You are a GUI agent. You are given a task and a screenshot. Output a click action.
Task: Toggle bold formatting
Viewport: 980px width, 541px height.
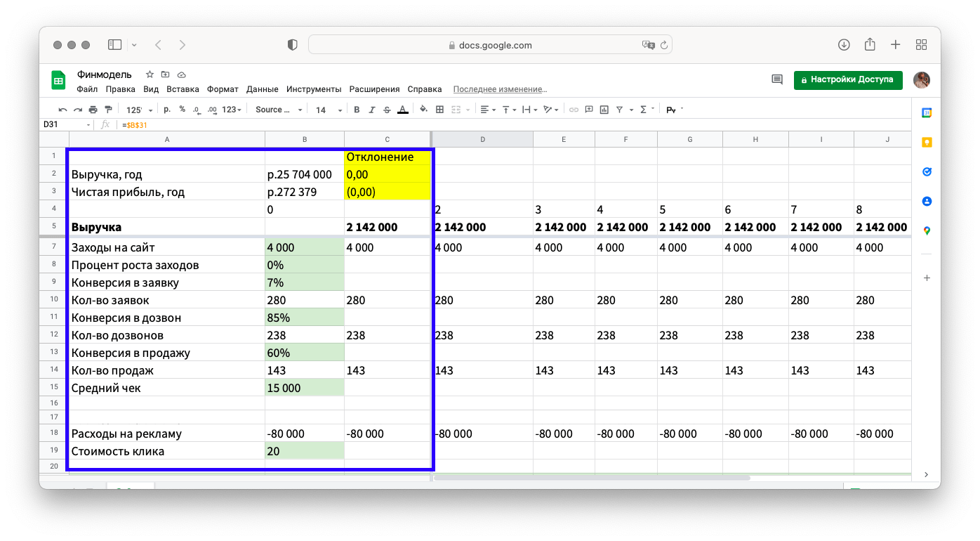click(357, 110)
